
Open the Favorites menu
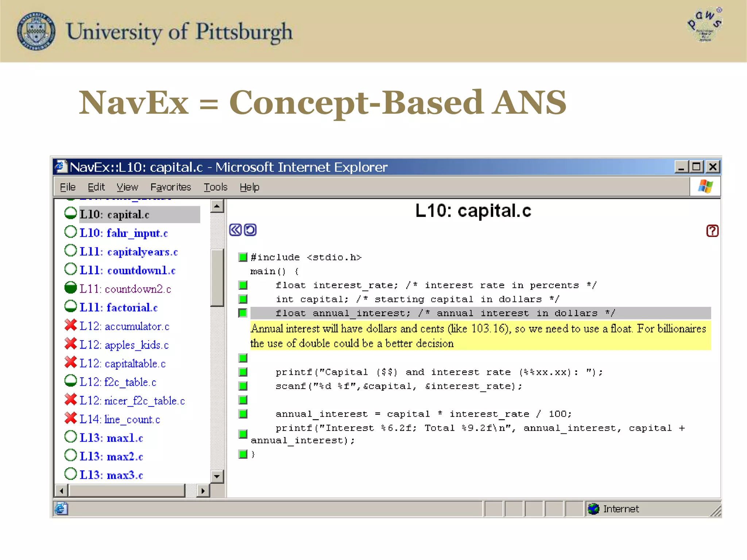tap(171, 187)
